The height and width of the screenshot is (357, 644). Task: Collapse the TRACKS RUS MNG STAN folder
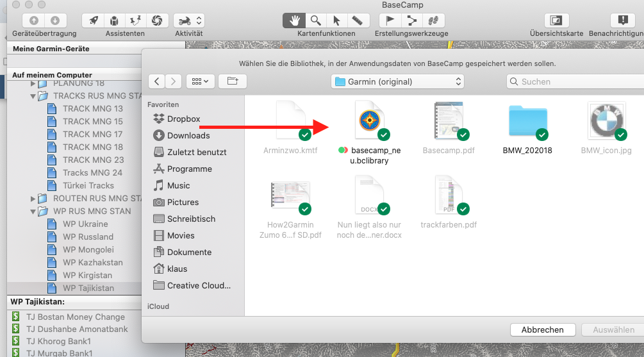coord(33,96)
